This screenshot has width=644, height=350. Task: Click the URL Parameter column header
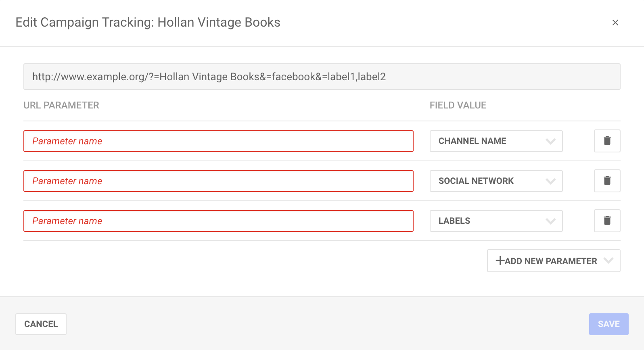(x=61, y=105)
